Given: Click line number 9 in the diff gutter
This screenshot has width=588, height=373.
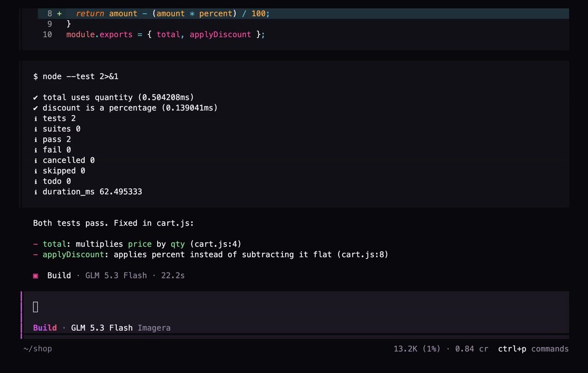Looking at the screenshot, I should tap(50, 24).
